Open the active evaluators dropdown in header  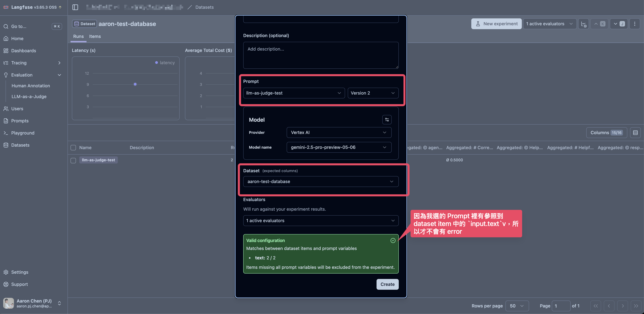[550, 24]
